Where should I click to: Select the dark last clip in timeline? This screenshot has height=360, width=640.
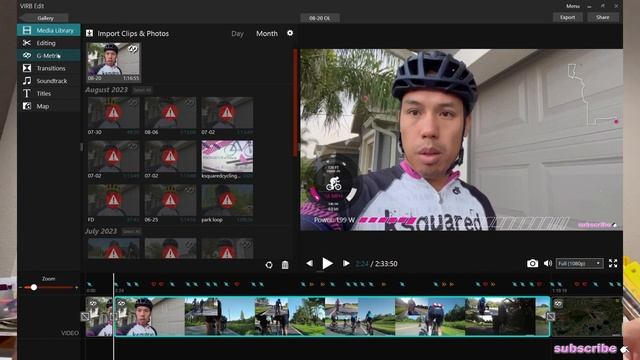point(587,317)
